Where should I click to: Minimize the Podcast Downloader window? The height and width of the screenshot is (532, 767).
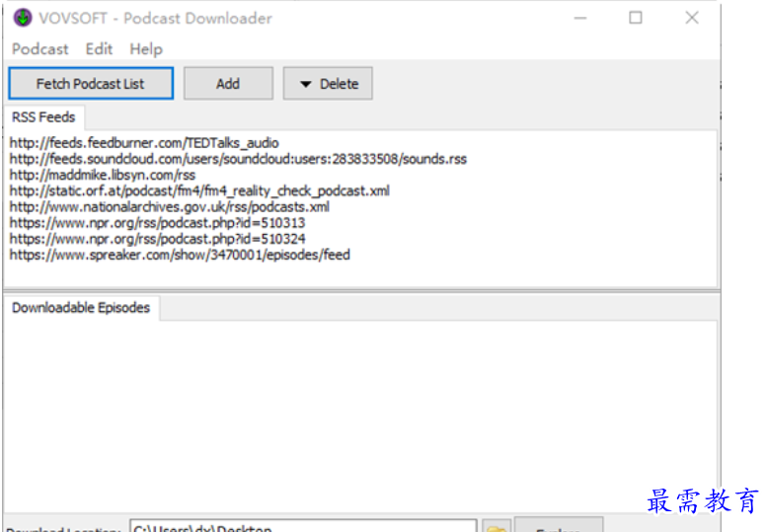(x=580, y=18)
